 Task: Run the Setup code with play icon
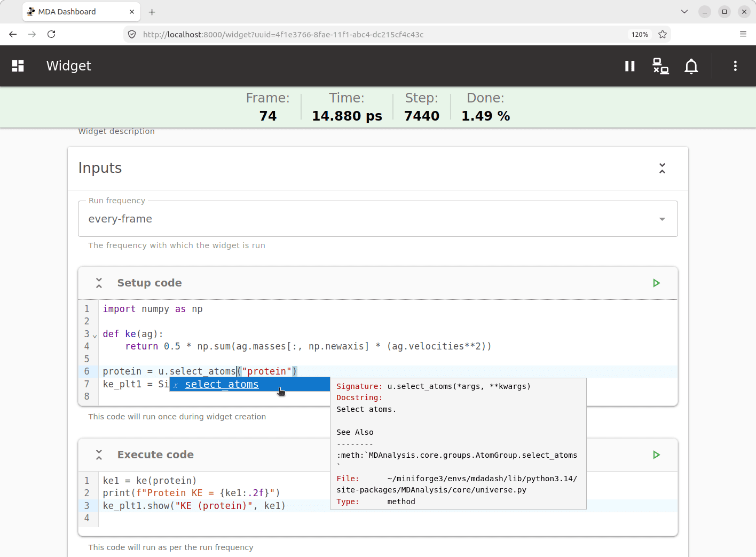tap(657, 283)
